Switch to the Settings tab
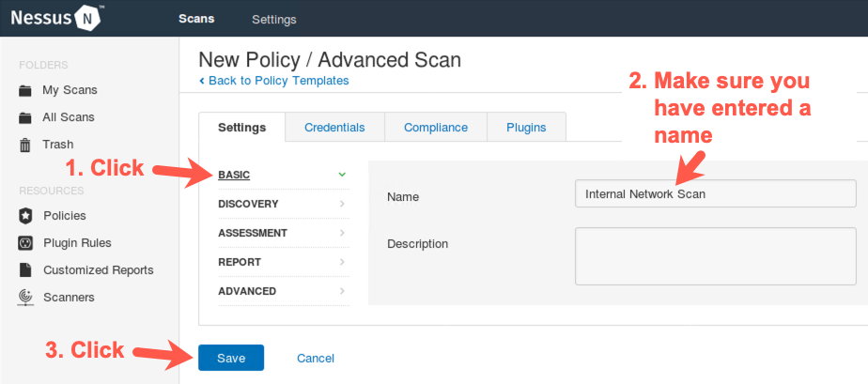Viewport: 868px width, 384px height. pos(242,128)
